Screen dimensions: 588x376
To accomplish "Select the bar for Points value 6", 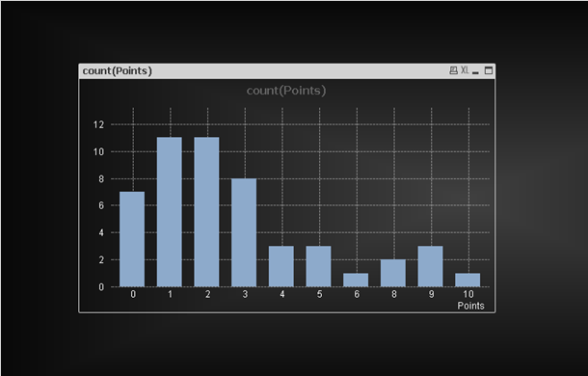I will 356,280.
